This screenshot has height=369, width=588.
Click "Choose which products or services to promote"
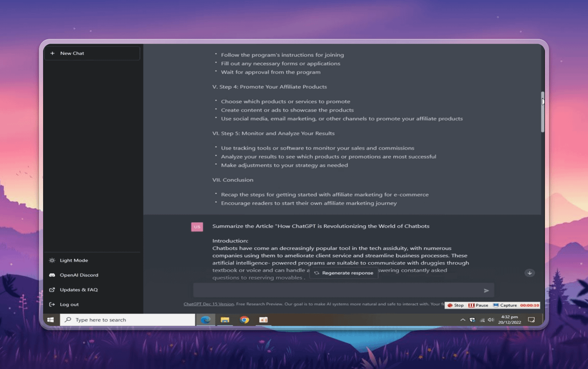coord(286,101)
